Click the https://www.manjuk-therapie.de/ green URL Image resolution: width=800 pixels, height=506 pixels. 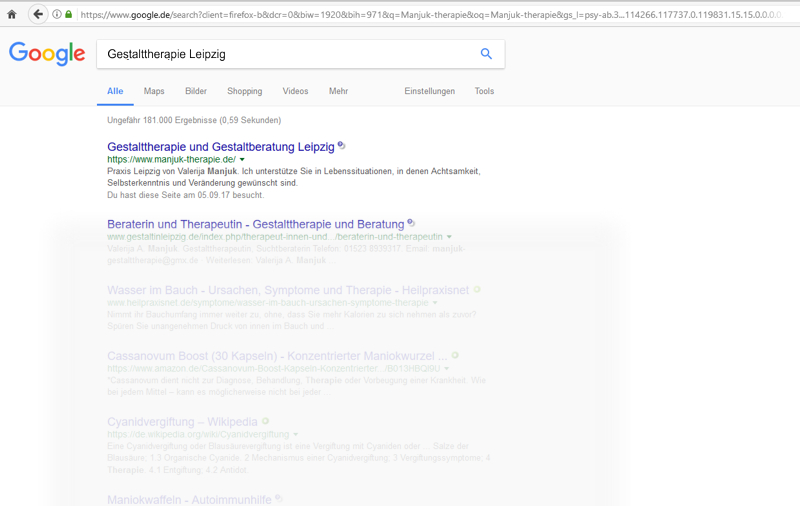coord(171,159)
